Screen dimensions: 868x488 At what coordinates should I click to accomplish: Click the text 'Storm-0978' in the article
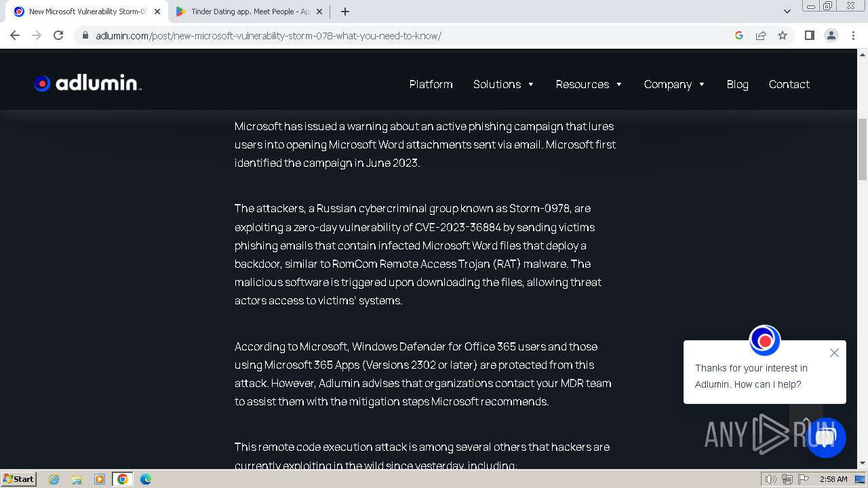(x=540, y=208)
